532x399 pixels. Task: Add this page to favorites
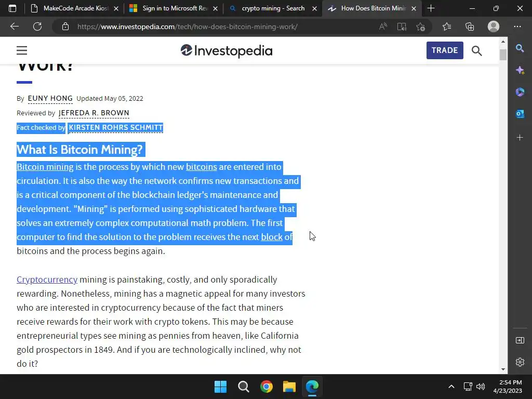(421, 26)
